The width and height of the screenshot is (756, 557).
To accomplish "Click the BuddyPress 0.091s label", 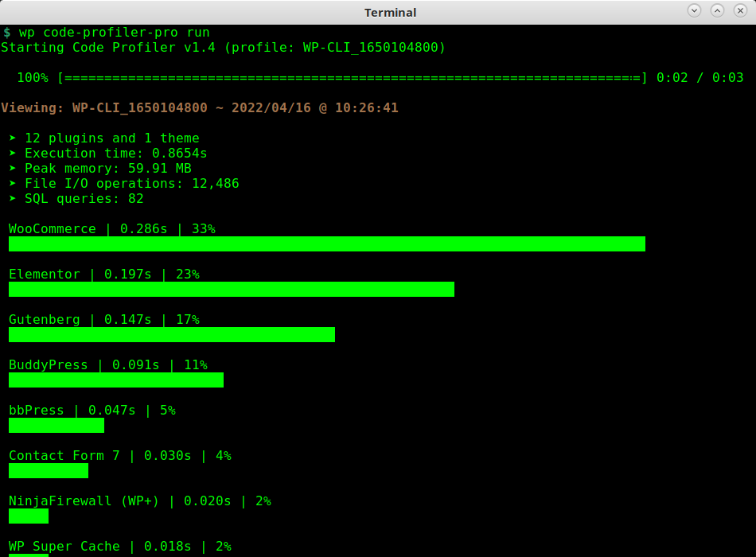I will point(108,365).
